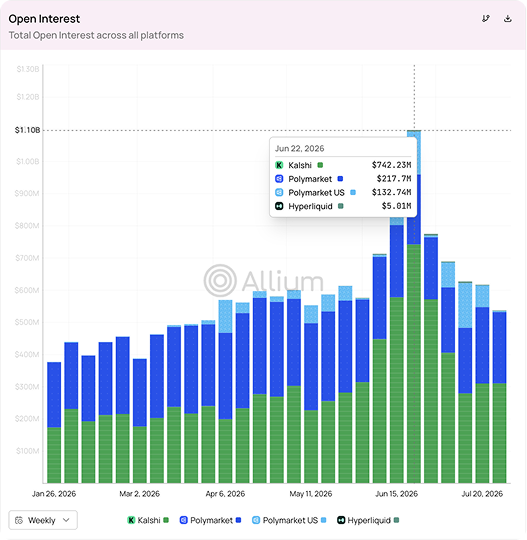Screen dimensions: 527x540
Task: Click the $1.00B y-axis label
Action: (x=28, y=162)
